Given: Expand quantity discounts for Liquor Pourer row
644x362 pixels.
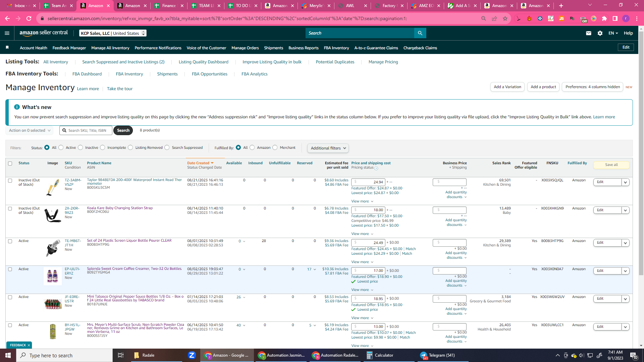Looking at the screenshot, I should coord(456,255).
